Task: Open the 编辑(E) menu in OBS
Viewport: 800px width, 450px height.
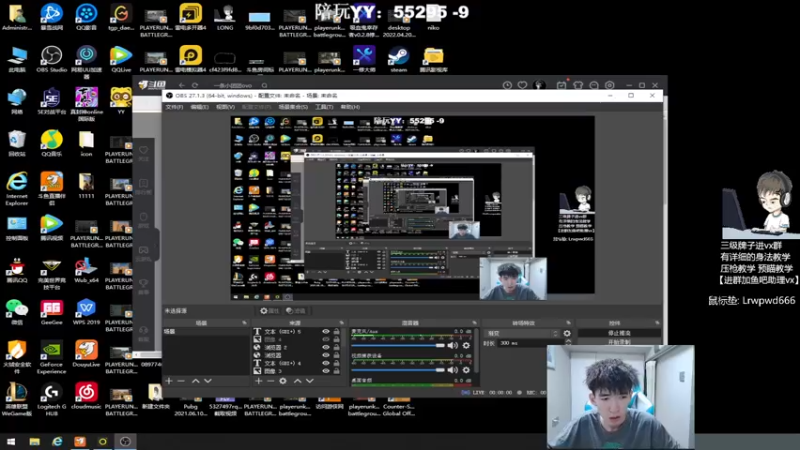Action: (199, 107)
